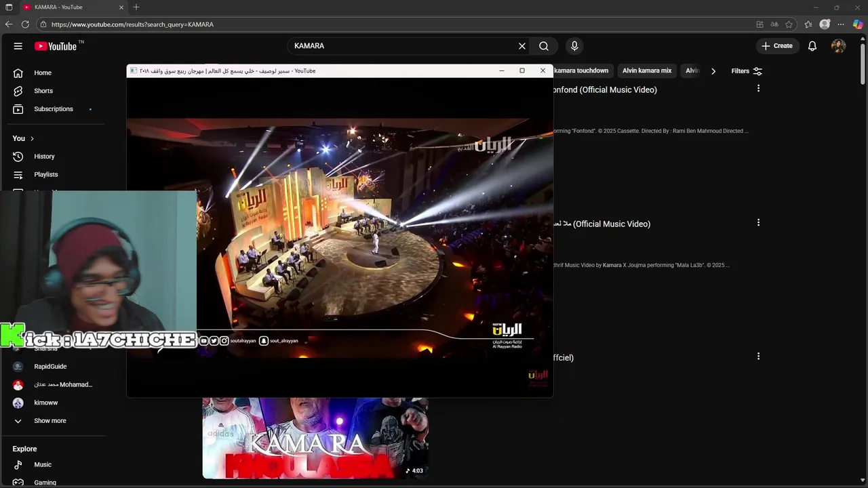
Task: Minimize the popup YouTube video window
Action: (502, 70)
